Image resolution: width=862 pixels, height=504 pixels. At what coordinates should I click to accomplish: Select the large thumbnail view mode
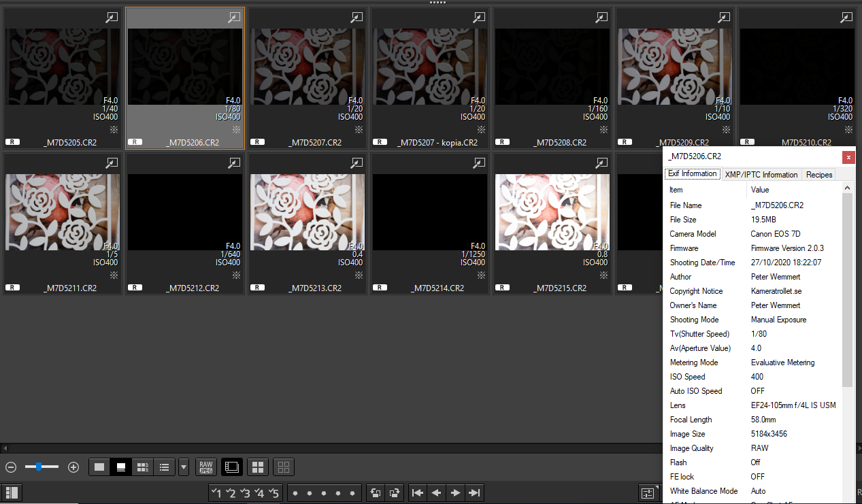tap(99, 467)
